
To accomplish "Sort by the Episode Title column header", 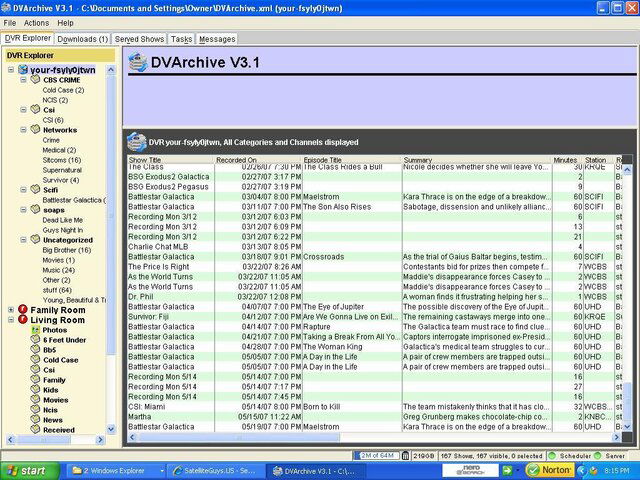I will click(x=352, y=160).
